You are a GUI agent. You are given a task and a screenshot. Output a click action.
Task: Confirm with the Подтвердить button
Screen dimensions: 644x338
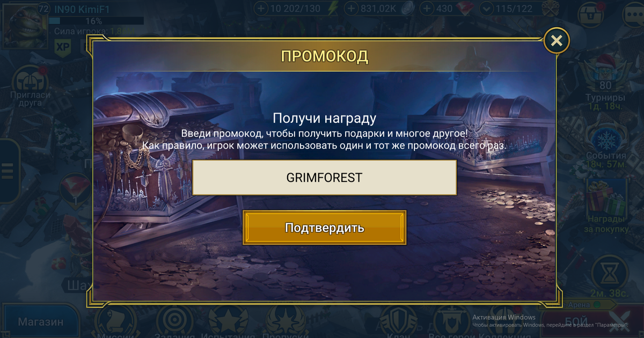324,227
